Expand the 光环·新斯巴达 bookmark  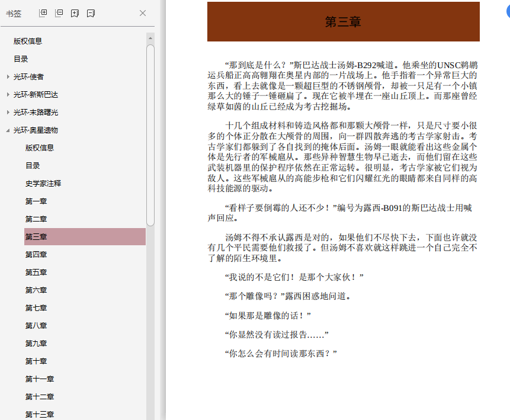click(8, 95)
